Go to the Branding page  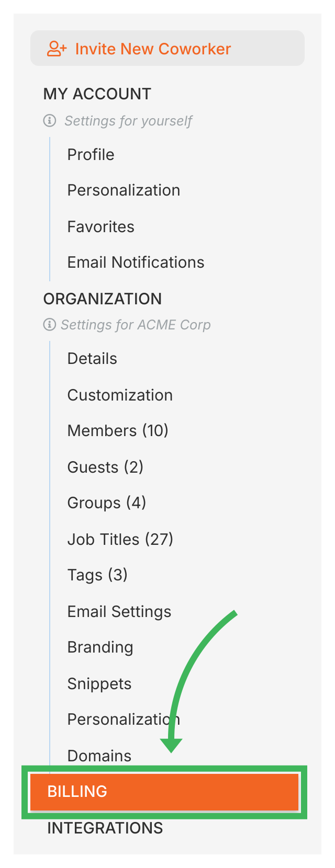point(100,647)
